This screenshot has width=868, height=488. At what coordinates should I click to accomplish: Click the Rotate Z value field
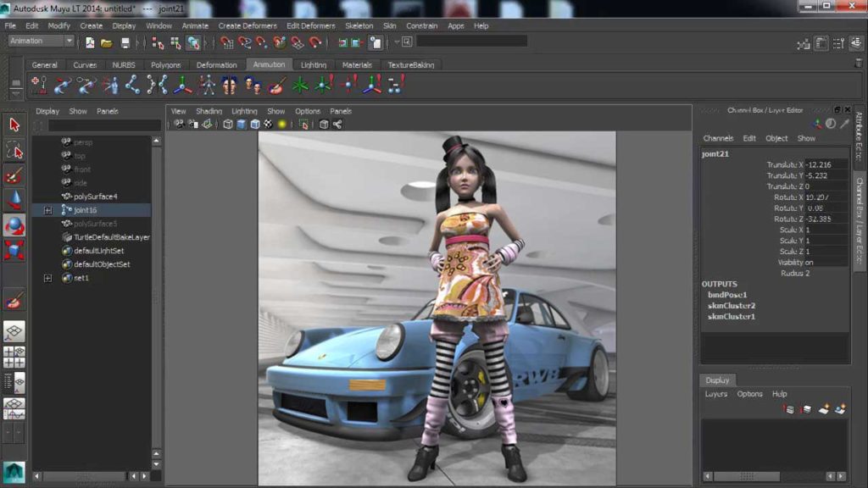pos(826,219)
